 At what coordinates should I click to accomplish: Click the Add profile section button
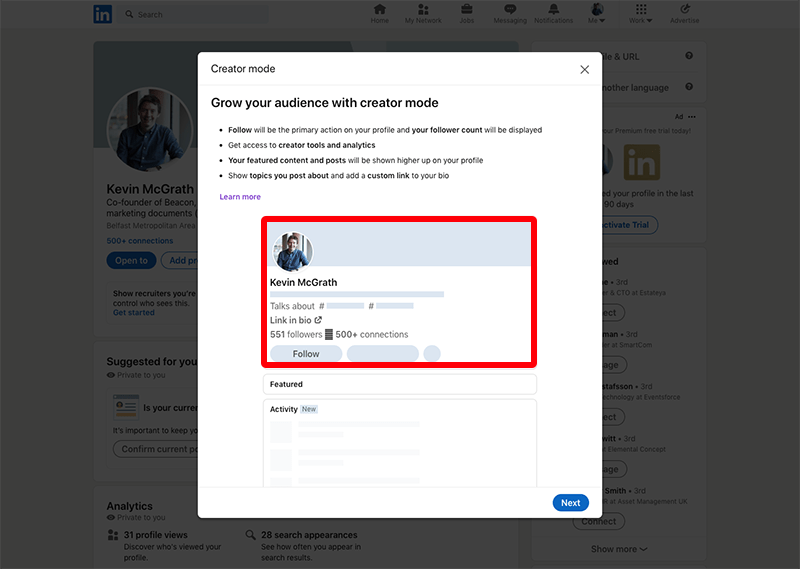point(180,260)
